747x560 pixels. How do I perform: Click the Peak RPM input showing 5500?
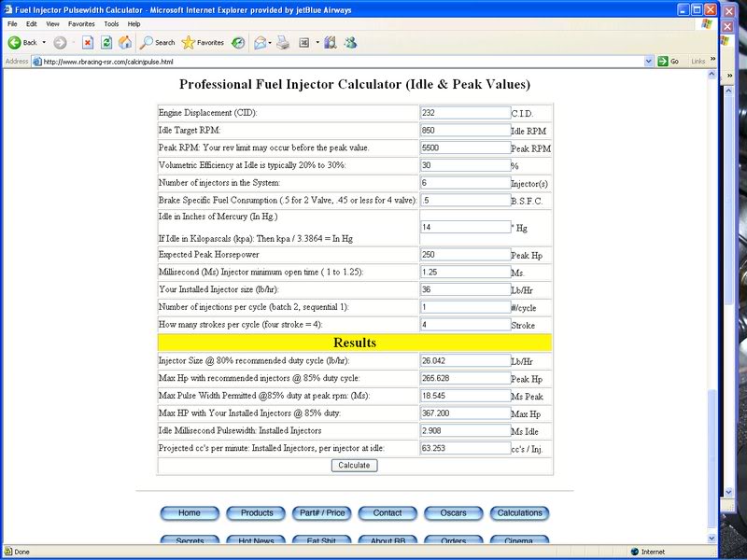point(465,147)
